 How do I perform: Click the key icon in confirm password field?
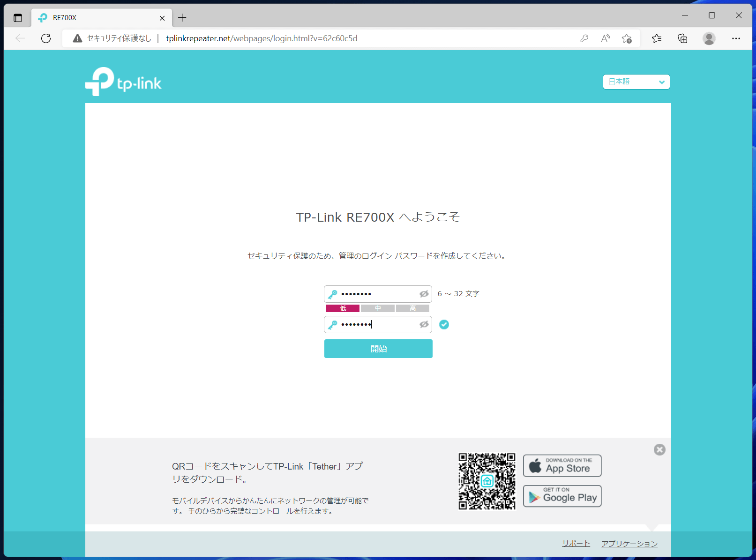[x=332, y=325]
